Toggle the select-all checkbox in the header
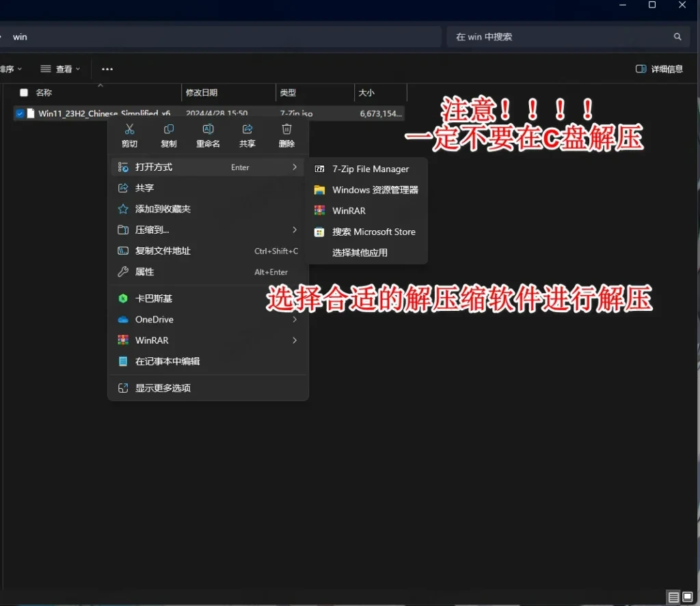 coord(24,93)
